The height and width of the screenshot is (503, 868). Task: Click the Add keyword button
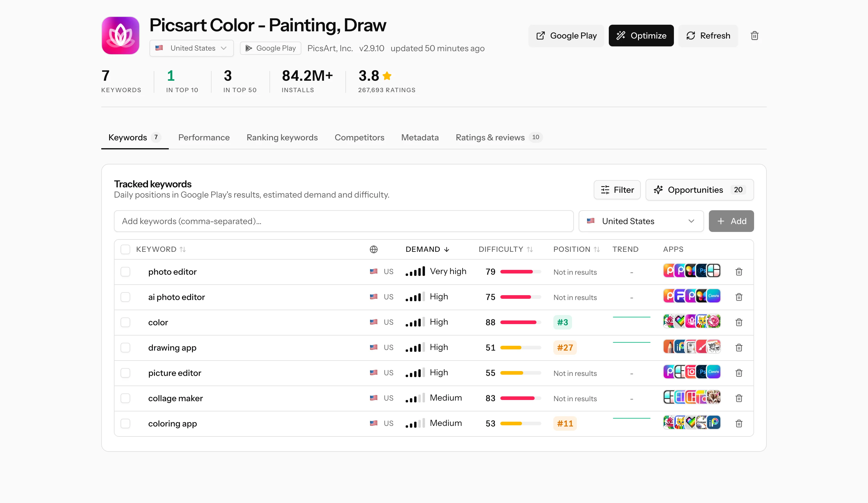[x=731, y=221]
